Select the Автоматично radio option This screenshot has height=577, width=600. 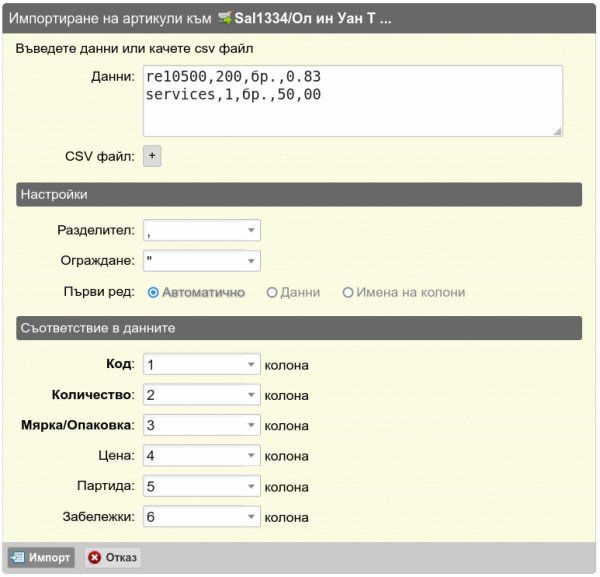153,293
